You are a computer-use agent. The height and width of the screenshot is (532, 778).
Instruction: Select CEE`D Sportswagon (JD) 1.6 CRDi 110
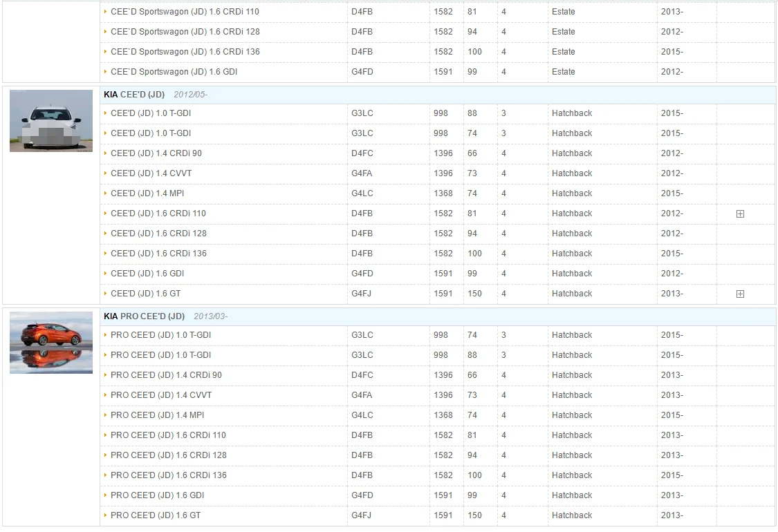(185, 12)
